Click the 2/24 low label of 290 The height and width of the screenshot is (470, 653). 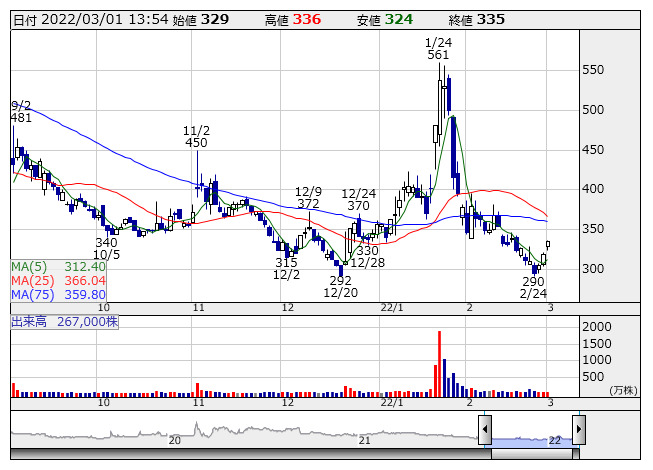pos(533,289)
